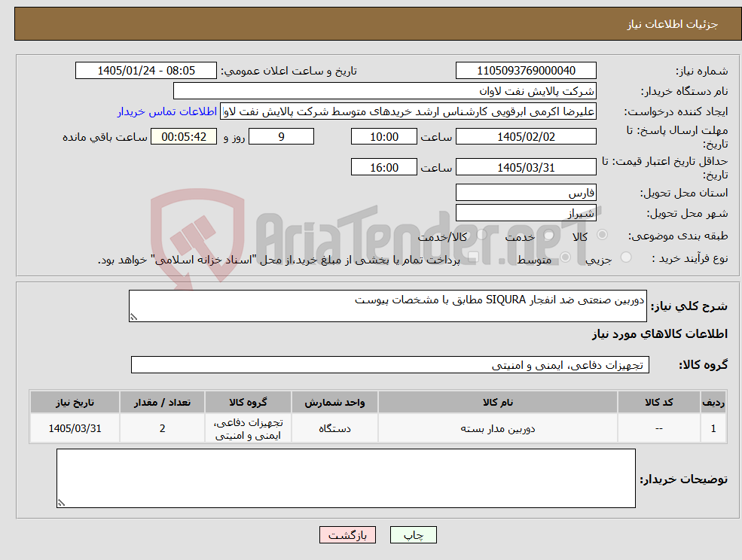The width and height of the screenshot is (742, 560).
Task: Click the price validity time 16:00
Action: [x=383, y=167]
